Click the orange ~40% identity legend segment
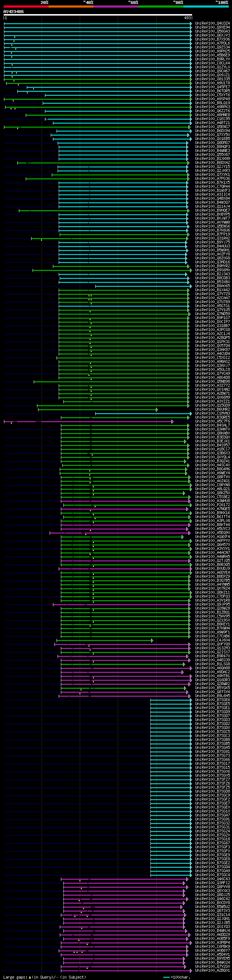Viewport: 232px width, 980px height. (x=71, y=7)
